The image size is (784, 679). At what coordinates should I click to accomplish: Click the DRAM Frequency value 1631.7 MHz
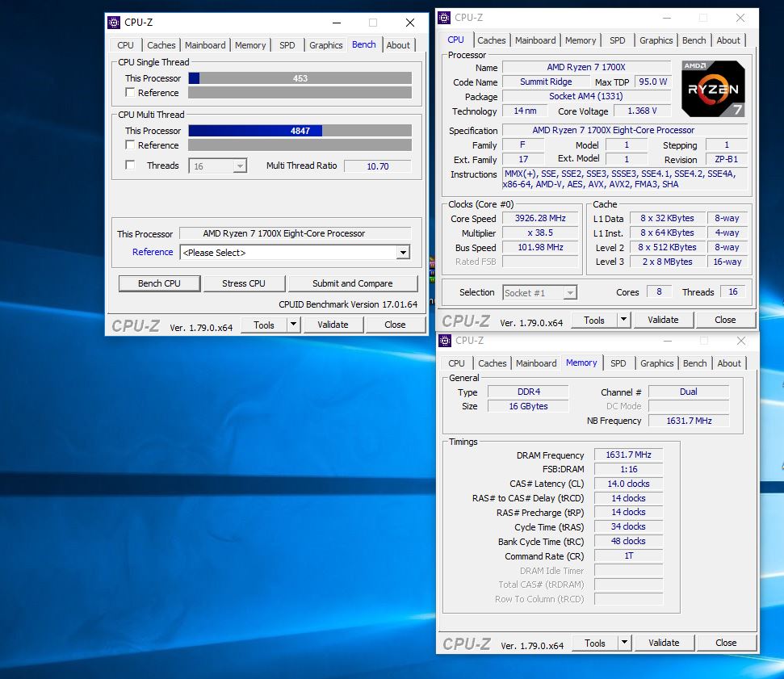[628, 455]
